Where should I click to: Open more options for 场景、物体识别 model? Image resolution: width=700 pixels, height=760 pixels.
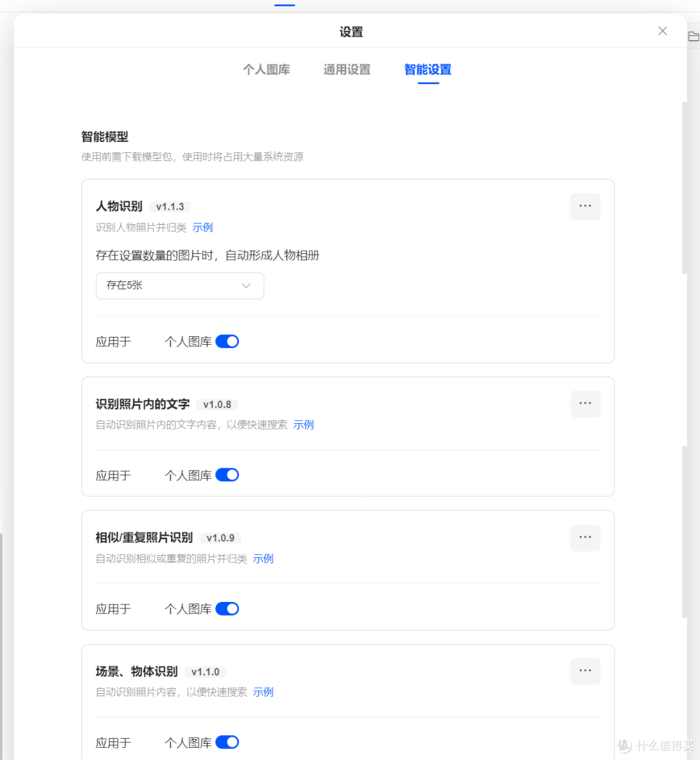585,671
